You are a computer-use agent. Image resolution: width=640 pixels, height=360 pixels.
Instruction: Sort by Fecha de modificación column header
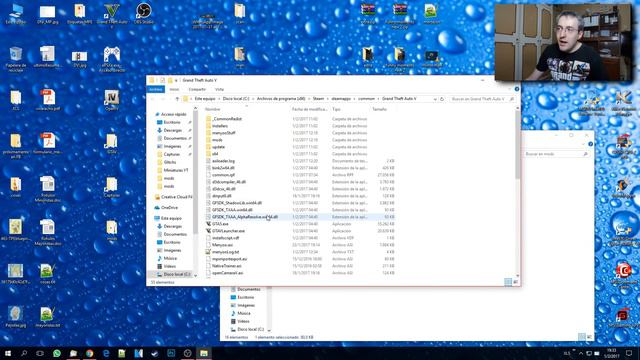[310, 109]
